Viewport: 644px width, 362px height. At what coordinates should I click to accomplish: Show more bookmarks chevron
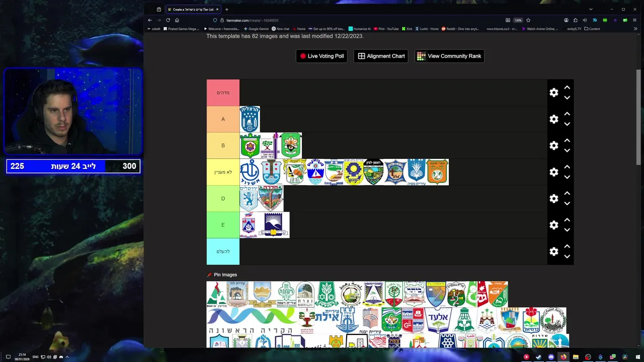tap(635, 29)
